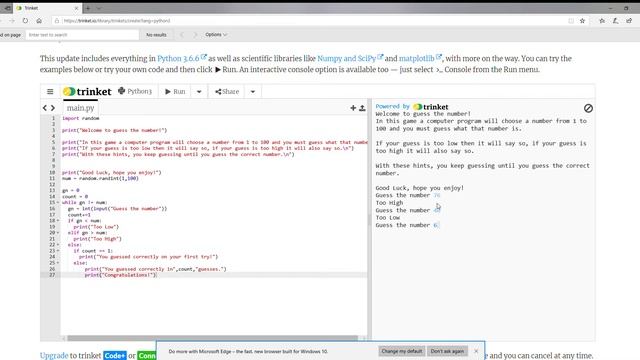Click the editor horizontal scrollbar
640x360 pixels.
pyautogui.click(x=212, y=338)
